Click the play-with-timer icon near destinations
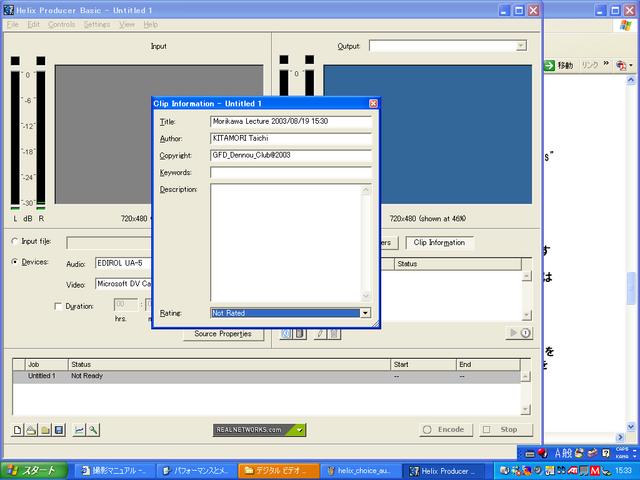The height and width of the screenshot is (480, 640). tap(519, 333)
